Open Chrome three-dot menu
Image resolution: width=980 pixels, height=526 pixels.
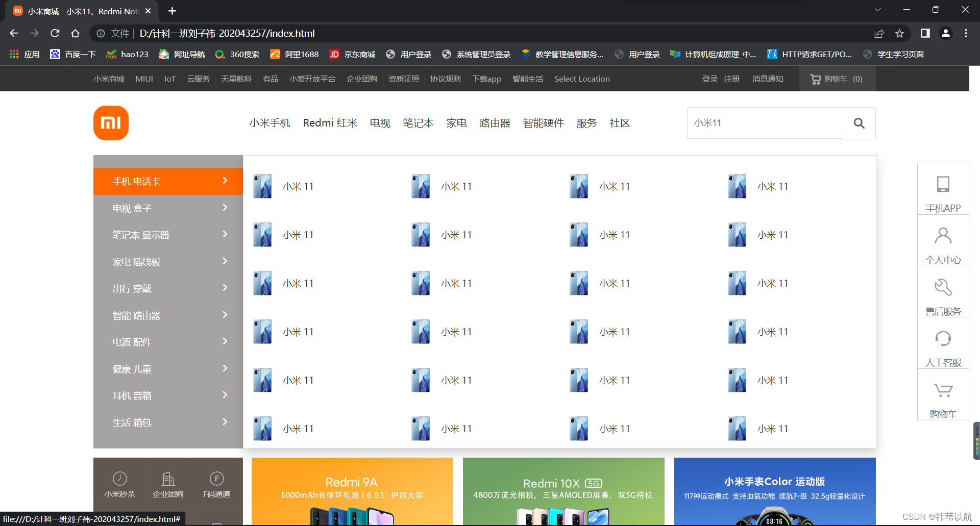point(966,33)
